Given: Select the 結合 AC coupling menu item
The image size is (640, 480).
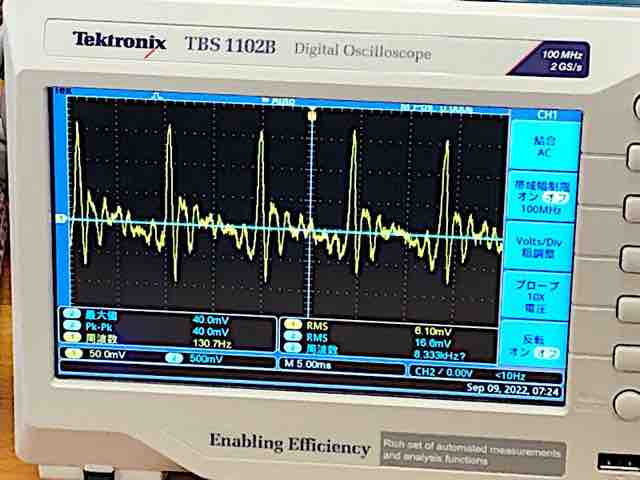Looking at the screenshot, I should pos(544,147).
